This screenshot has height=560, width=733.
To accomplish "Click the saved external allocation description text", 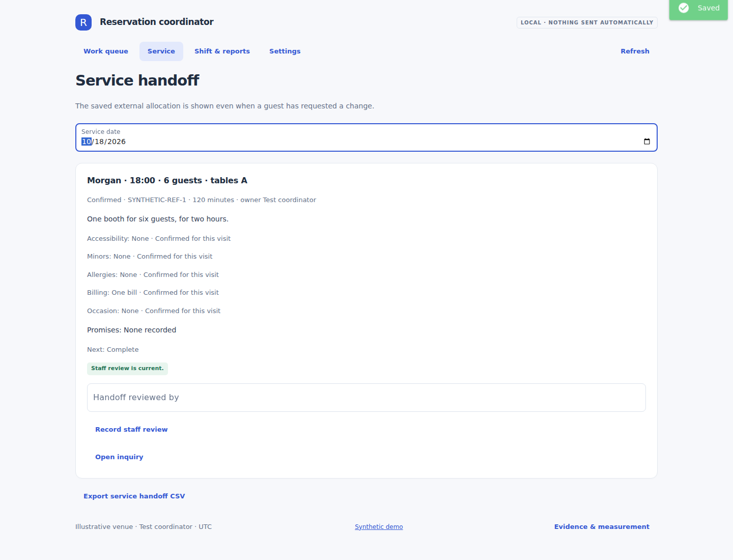I will (224, 106).
